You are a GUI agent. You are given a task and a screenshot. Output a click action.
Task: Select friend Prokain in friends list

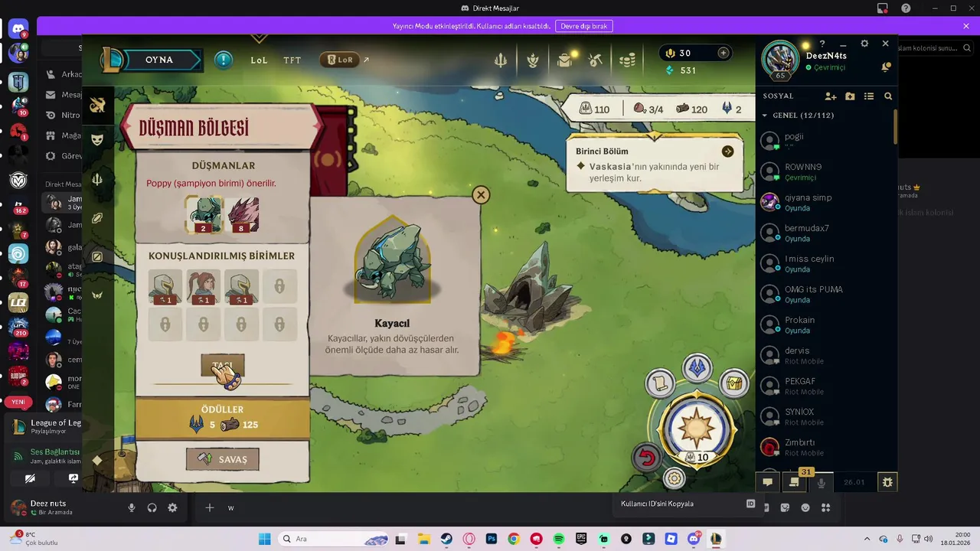tap(825, 324)
